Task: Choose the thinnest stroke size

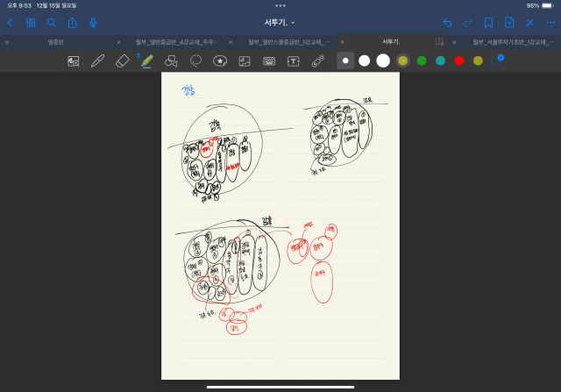Action: coord(345,61)
